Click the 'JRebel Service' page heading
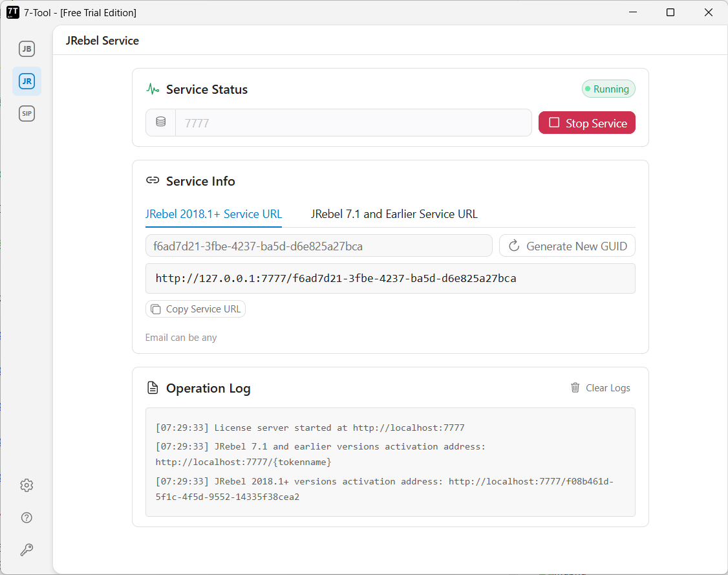728x575 pixels. [102, 40]
